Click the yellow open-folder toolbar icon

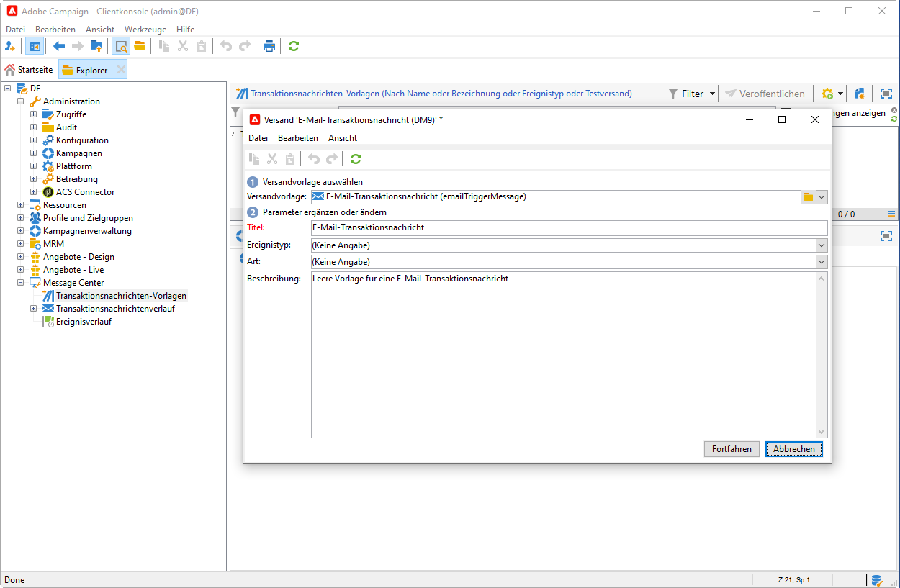[x=140, y=46]
